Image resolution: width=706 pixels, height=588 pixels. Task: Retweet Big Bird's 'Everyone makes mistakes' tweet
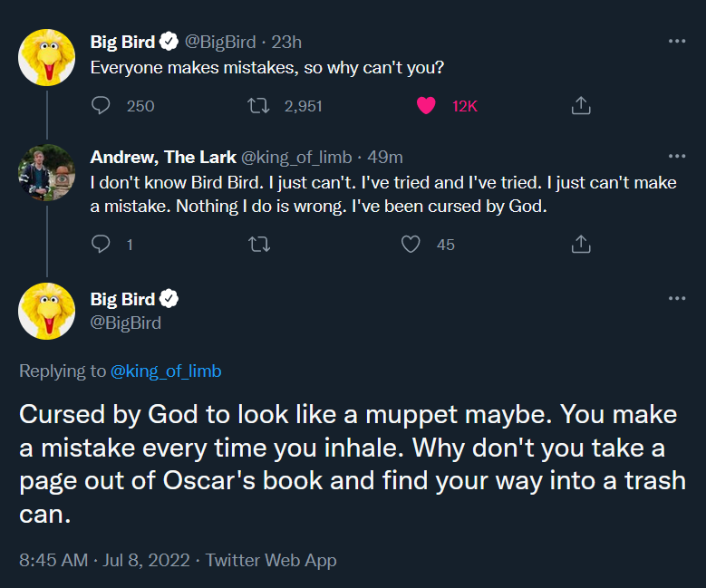(258, 106)
